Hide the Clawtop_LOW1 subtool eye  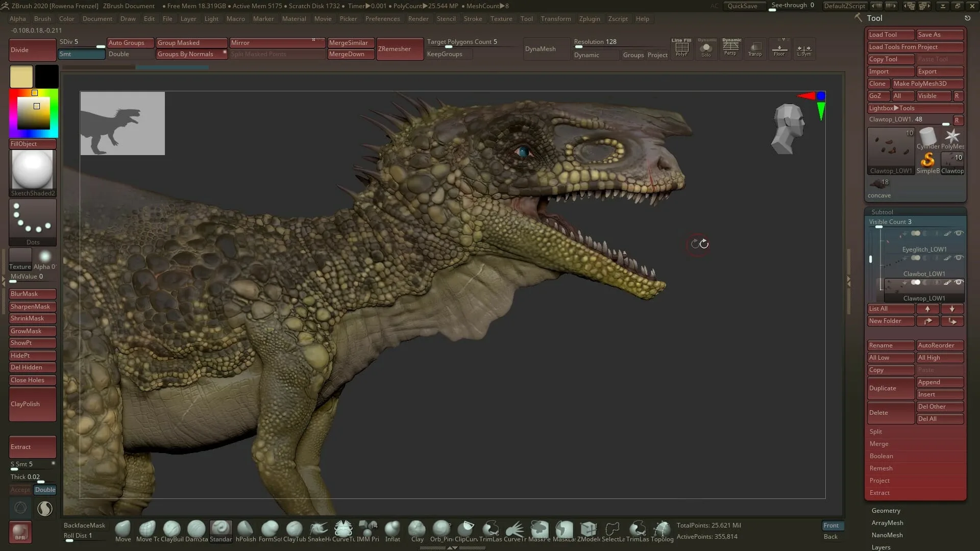(959, 282)
